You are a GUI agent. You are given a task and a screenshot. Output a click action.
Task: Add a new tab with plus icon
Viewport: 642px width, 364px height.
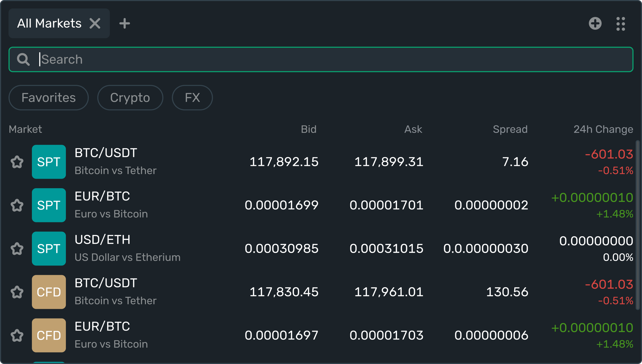pyautogui.click(x=124, y=24)
